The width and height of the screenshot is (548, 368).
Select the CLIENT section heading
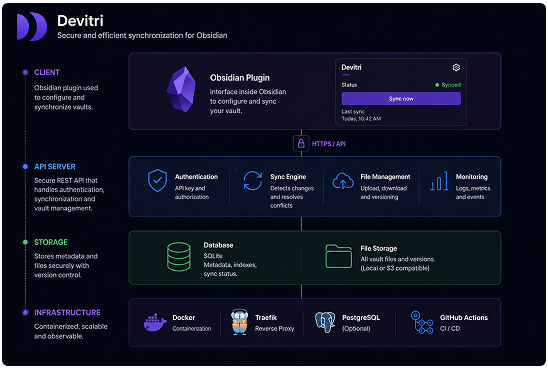[x=47, y=72]
